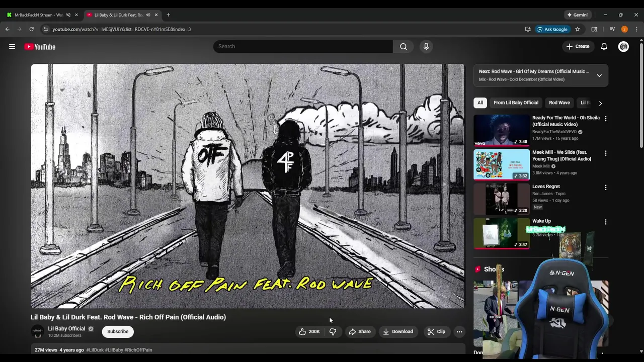Click the Download button
This screenshot has width=644, height=362.
tap(398, 332)
